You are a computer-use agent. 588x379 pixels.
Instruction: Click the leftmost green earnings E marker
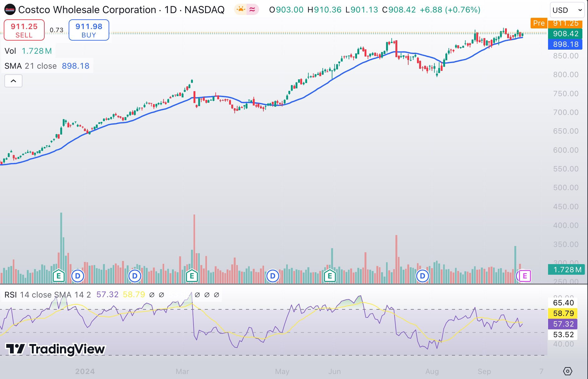pyautogui.click(x=59, y=276)
